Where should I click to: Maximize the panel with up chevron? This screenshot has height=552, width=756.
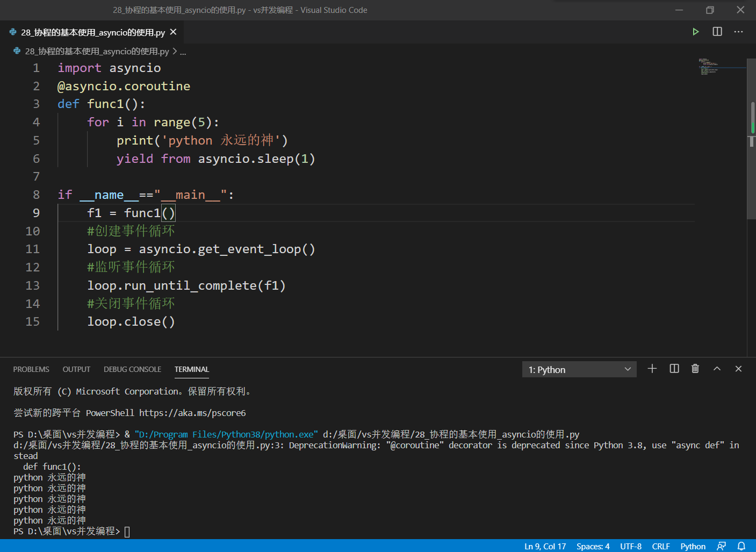point(717,369)
